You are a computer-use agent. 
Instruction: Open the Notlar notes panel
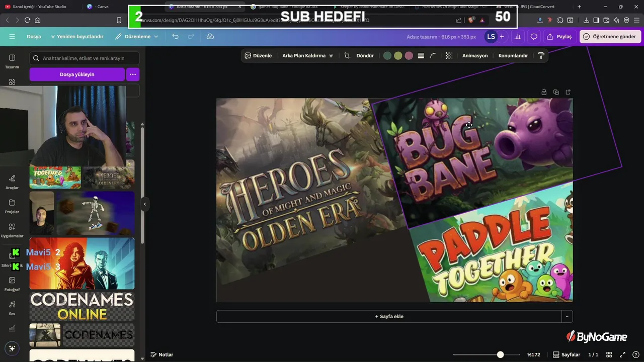(x=162, y=354)
